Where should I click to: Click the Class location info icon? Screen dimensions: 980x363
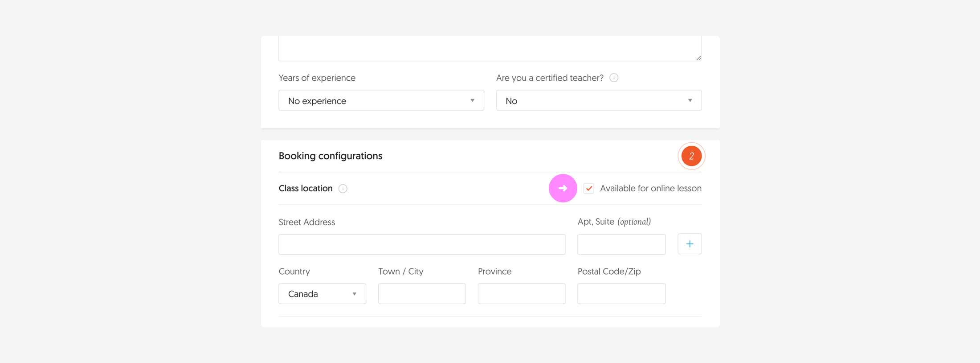(343, 189)
